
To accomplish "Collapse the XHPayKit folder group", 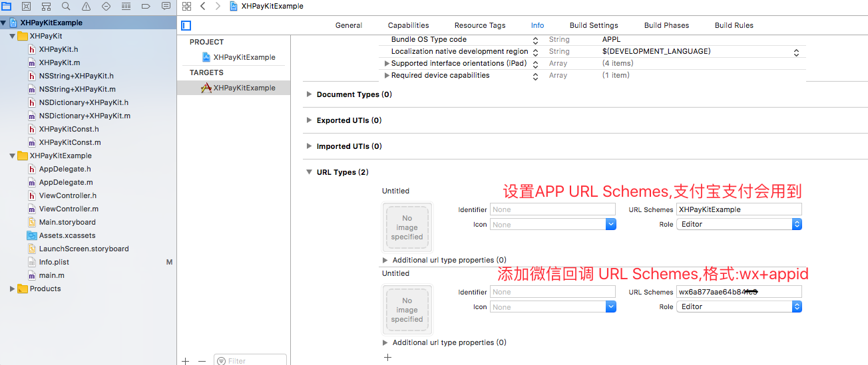I will click(13, 36).
